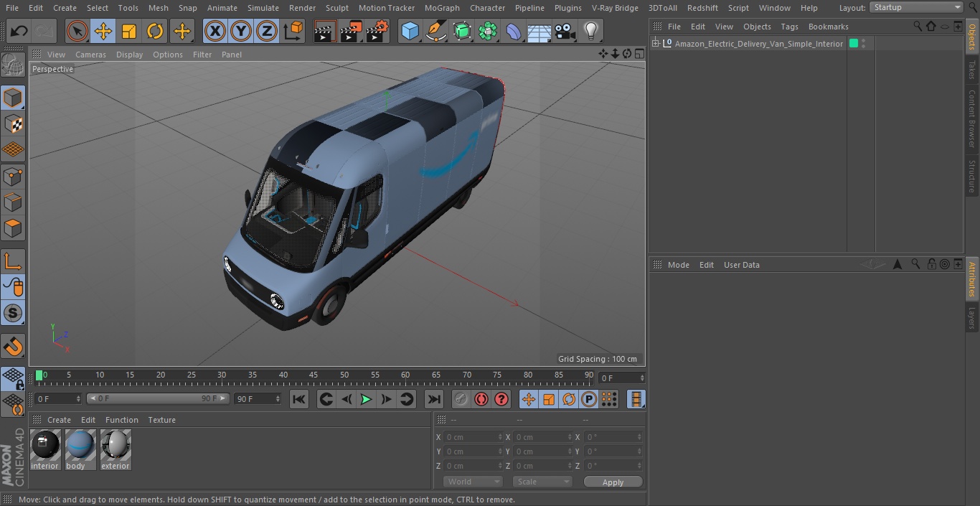980x506 pixels.
Task: Add a Camera object
Action: pyautogui.click(x=565, y=31)
